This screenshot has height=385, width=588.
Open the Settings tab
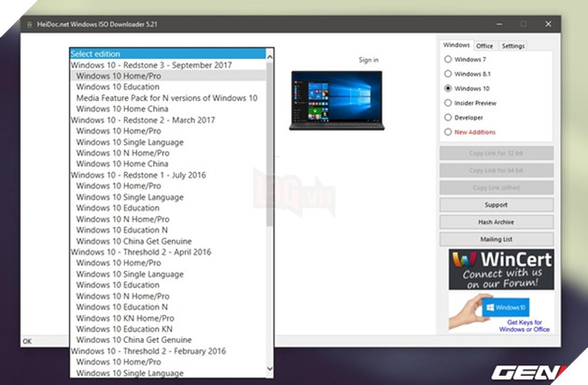pos(513,46)
